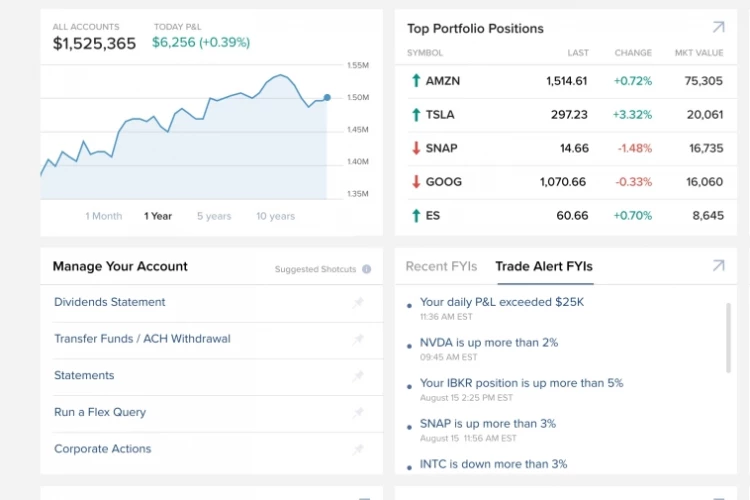Click the FYIs panel vertical scrollbar
The width and height of the screenshot is (750, 500).
coord(728,337)
